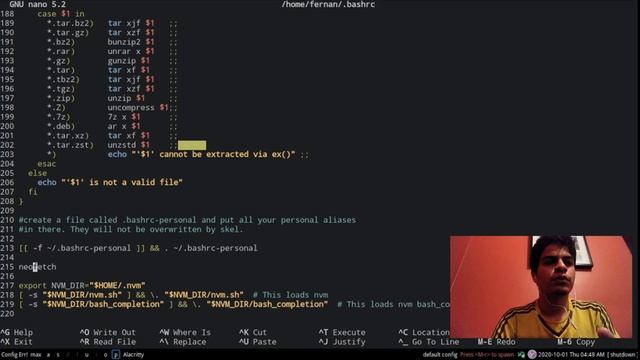The height and width of the screenshot is (360, 640).
Task: Click the green tray icon in the bar
Action: point(521,355)
